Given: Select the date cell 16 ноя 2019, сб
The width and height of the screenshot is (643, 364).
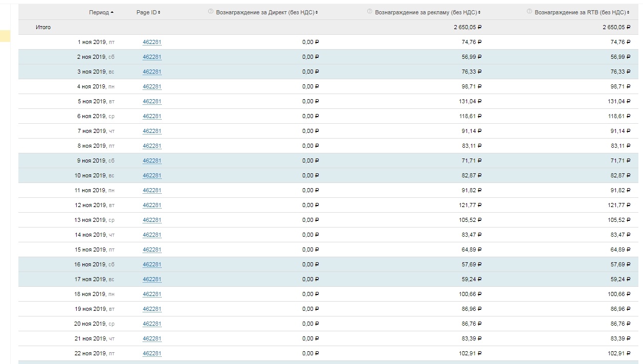Looking at the screenshot, I should click(x=95, y=264).
